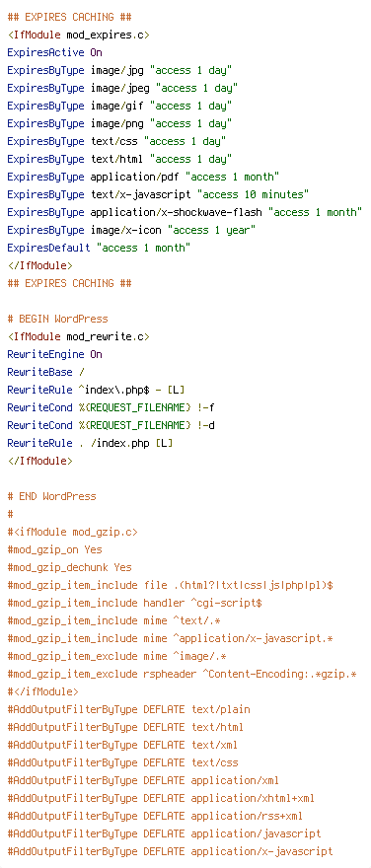Click the RewriteCond line ending in !-d
The image size is (371, 868).
pyautogui.click(x=111, y=425)
